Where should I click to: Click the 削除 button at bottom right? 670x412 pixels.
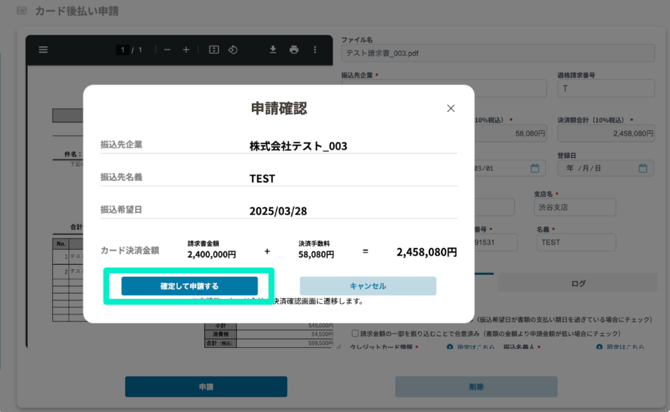click(475, 386)
